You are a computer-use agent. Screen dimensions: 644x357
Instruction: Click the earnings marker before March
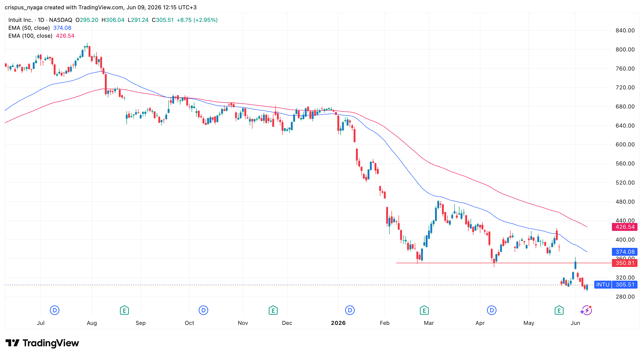[x=424, y=310]
